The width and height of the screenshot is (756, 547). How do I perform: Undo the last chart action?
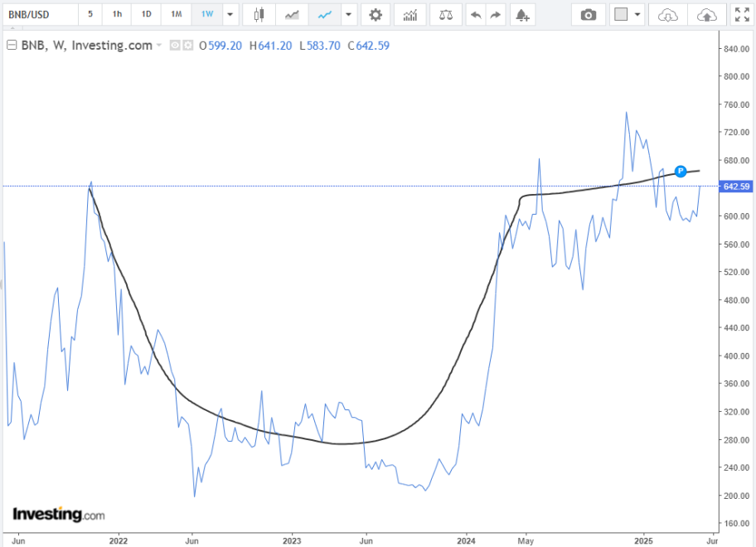(476, 13)
